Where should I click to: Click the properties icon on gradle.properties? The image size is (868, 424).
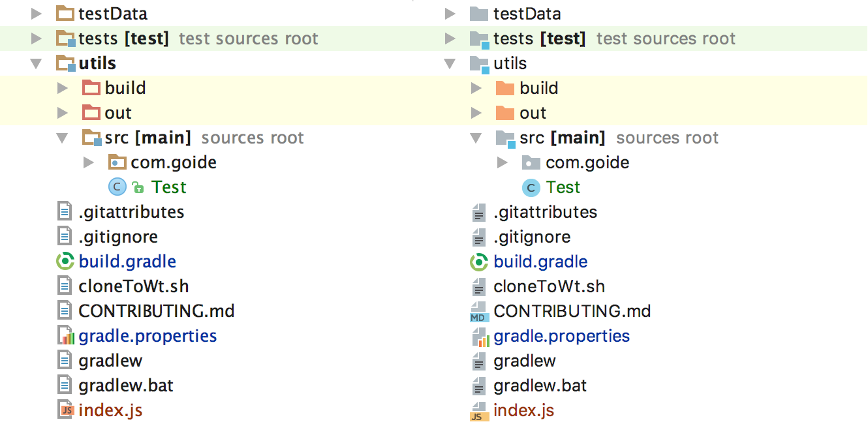click(x=65, y=335)
